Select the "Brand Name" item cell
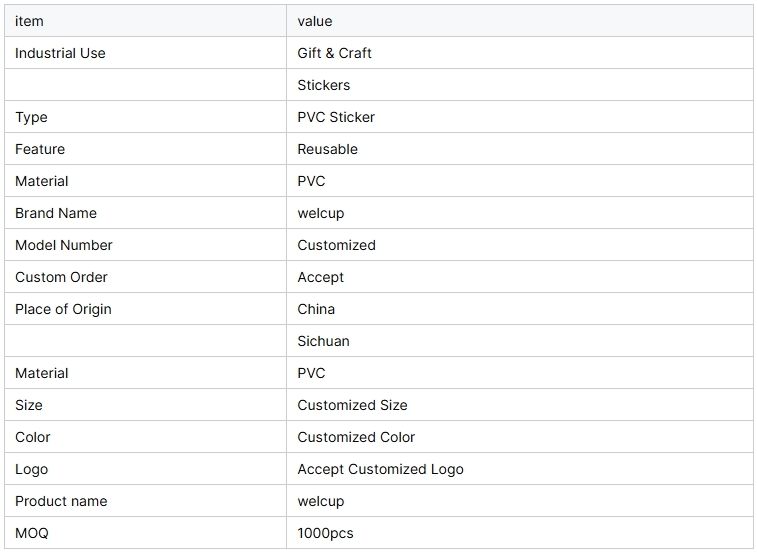The image size is (757, 552). pos(56,213)
